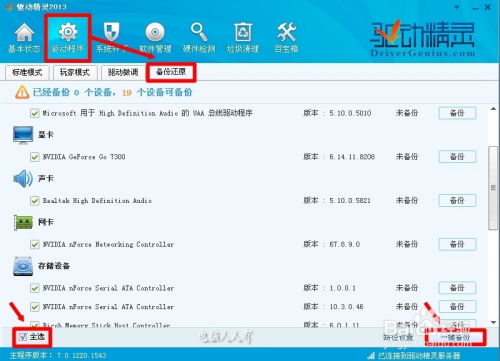500x361 pixels.
Task: Click the 驱动精灵 DriverGenius.com logo
Action: click(423, 38)
